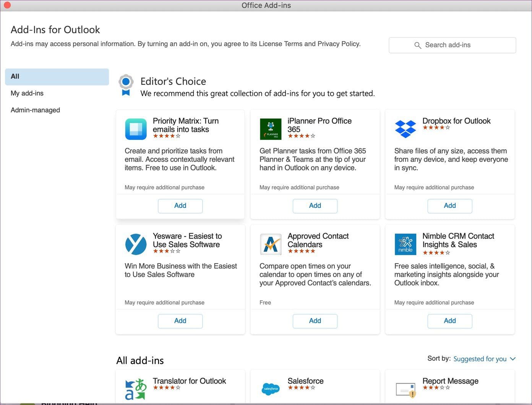The height and width of the screenshot is (405, 532).
Task: Click iPlanner Pro star rating
Action: 302,136
